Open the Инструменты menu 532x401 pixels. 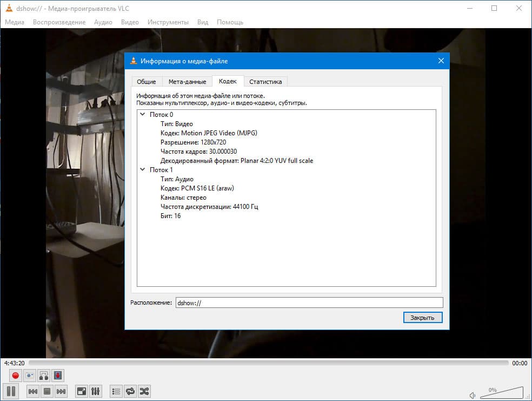tap(168, 22)
